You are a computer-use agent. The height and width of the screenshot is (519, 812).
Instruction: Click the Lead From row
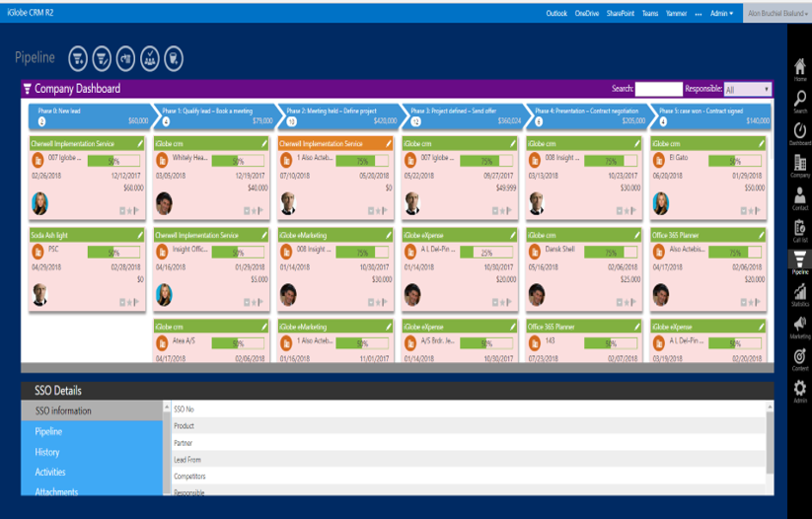(470, 460)
